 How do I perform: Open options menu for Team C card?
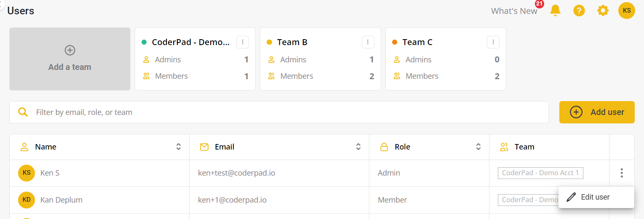(x=493, y=42)
